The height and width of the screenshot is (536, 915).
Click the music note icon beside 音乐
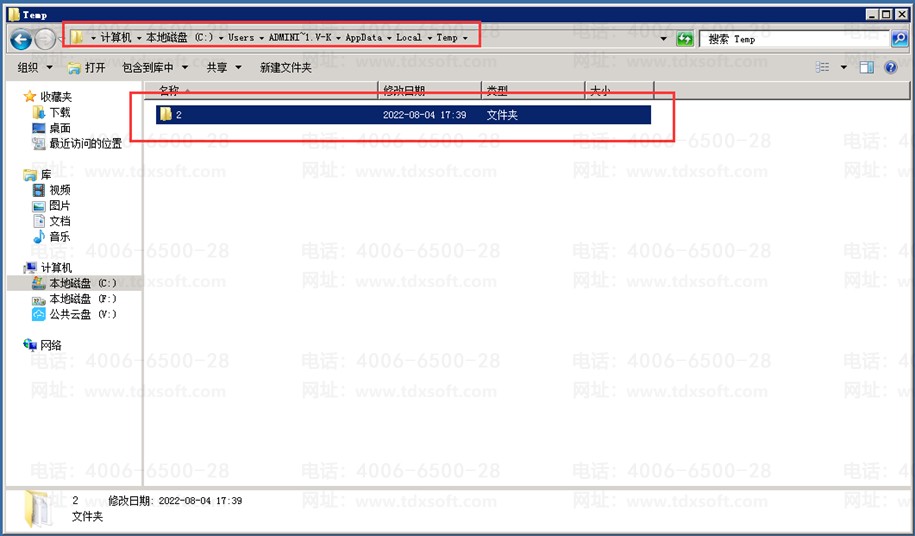coord(39,236)
